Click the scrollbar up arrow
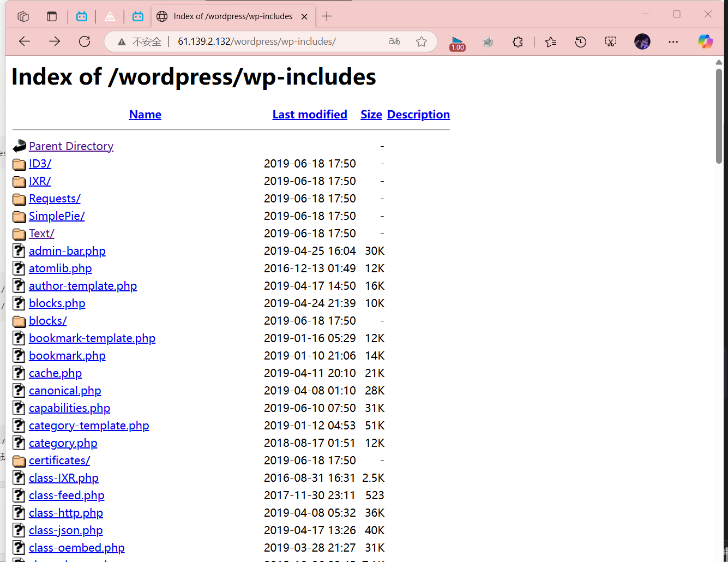Screen dimensions: 728x562 coord(719,62)
